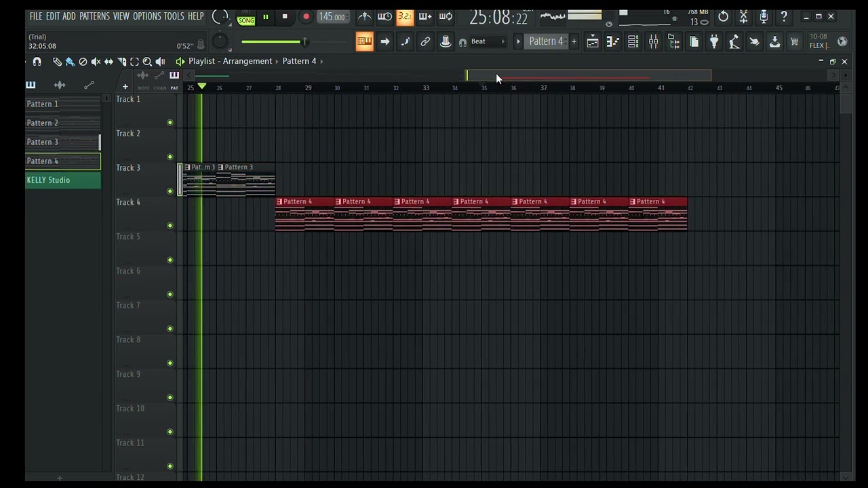Open the ADD menu
The height and width of the screenshot is (488, 868).
[x=69, y=16]
